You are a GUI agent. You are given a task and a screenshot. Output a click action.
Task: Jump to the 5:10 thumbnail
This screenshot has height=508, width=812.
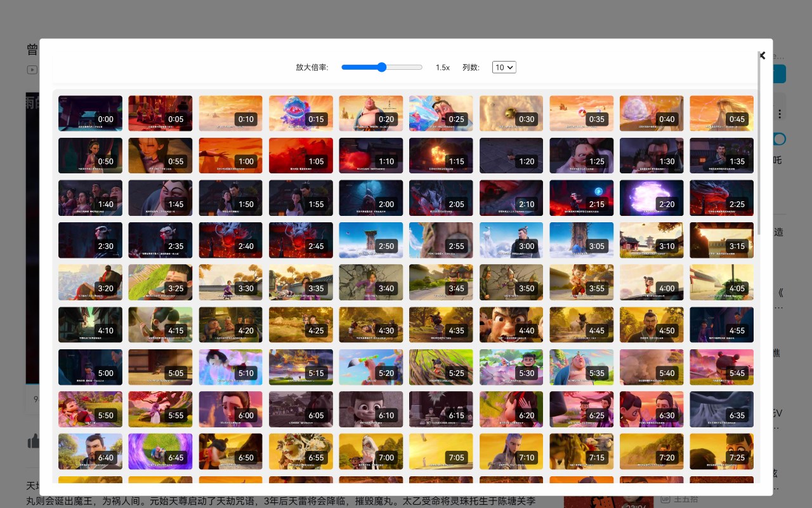pos(231,367)
